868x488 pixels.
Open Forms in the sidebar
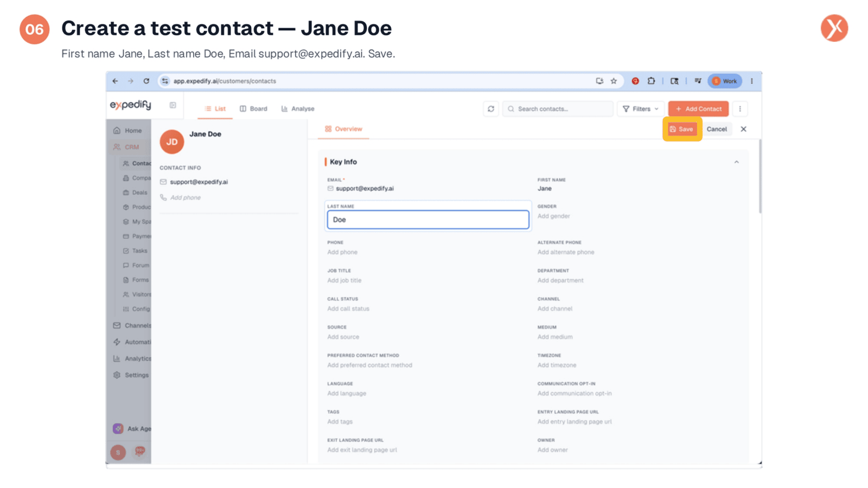[136, 280]
